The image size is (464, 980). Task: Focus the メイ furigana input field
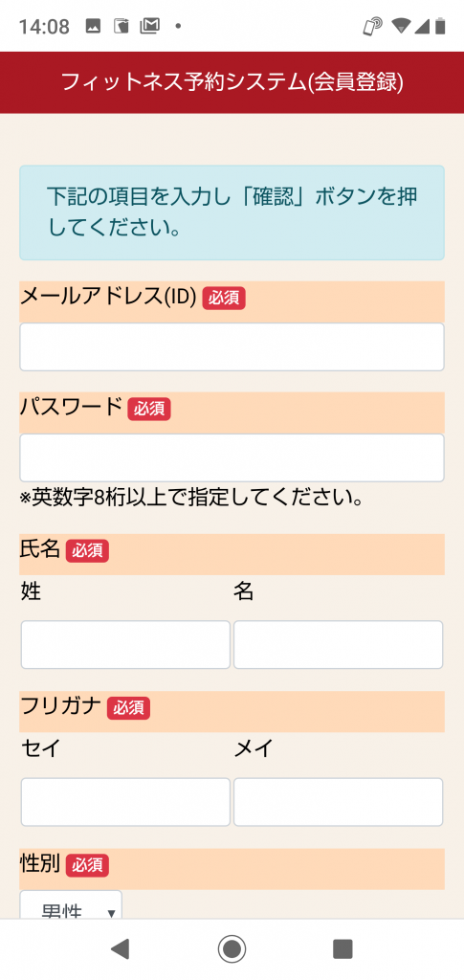click(x=338, y=802)
